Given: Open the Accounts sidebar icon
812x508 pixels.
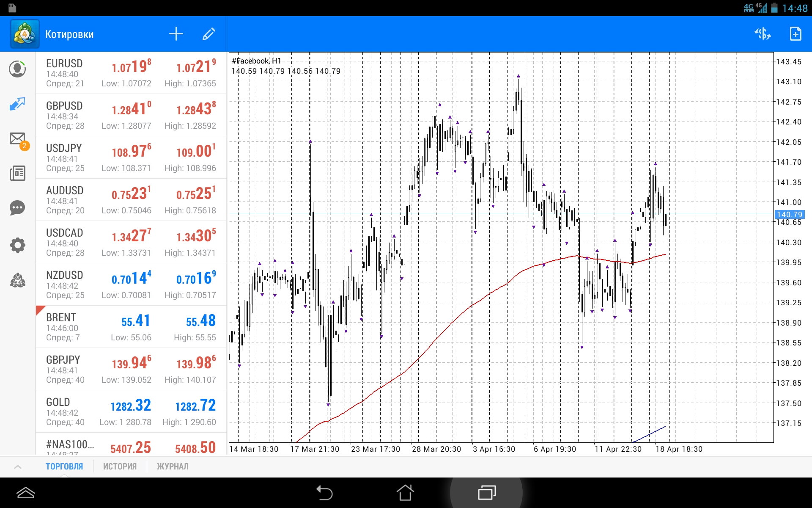Looking at the screenshot, I should tap(17, 69).
